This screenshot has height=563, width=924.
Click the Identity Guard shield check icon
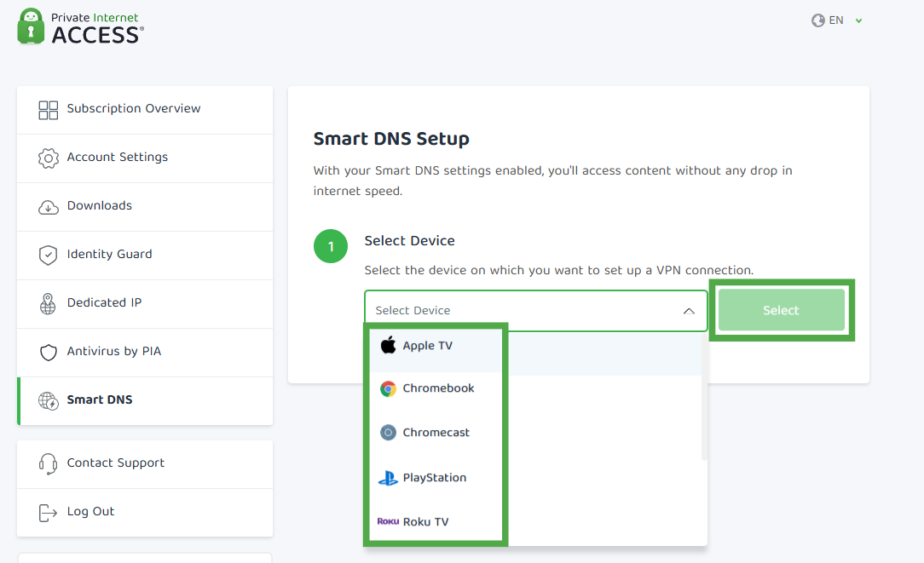[x=49, y=255]
